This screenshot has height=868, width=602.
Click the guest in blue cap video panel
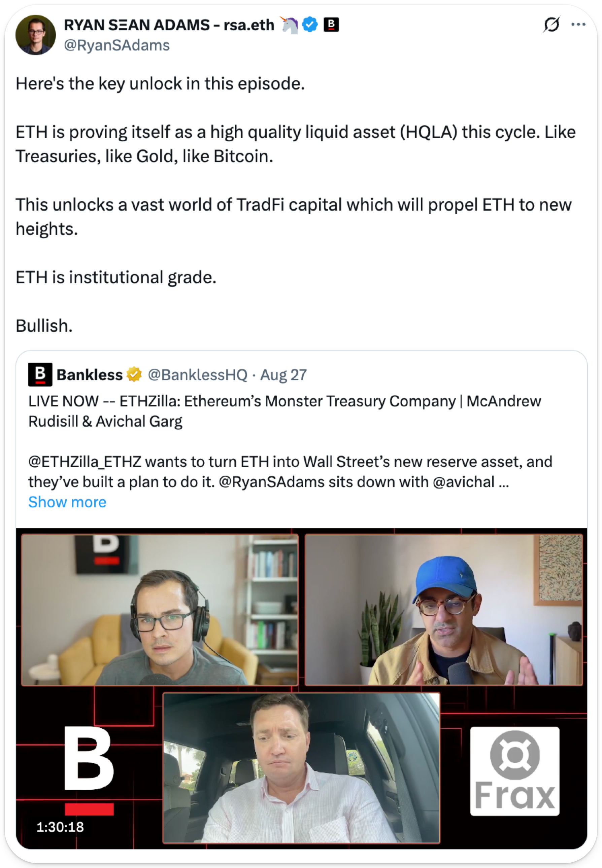443,609
